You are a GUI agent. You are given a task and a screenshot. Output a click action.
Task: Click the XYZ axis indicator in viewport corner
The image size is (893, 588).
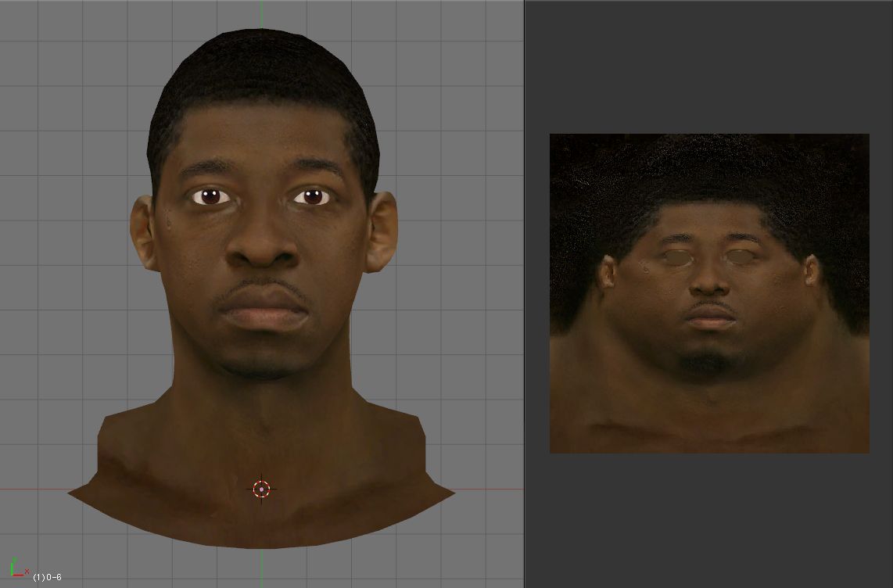point(19,568)
